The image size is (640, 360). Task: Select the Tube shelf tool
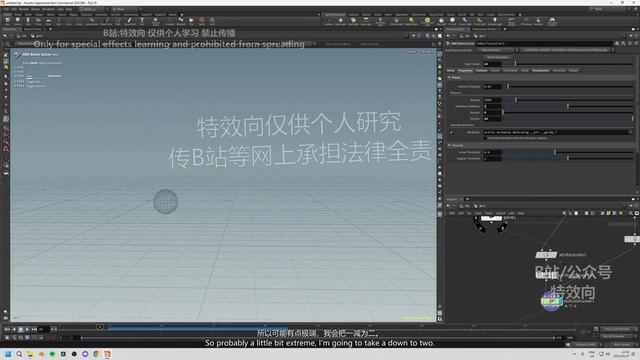[28, 20]
